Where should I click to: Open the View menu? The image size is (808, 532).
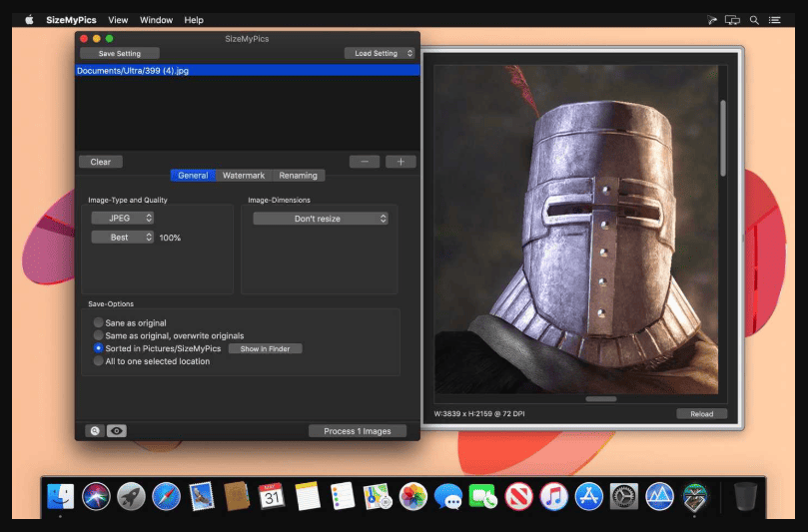(x=118, y=20)
